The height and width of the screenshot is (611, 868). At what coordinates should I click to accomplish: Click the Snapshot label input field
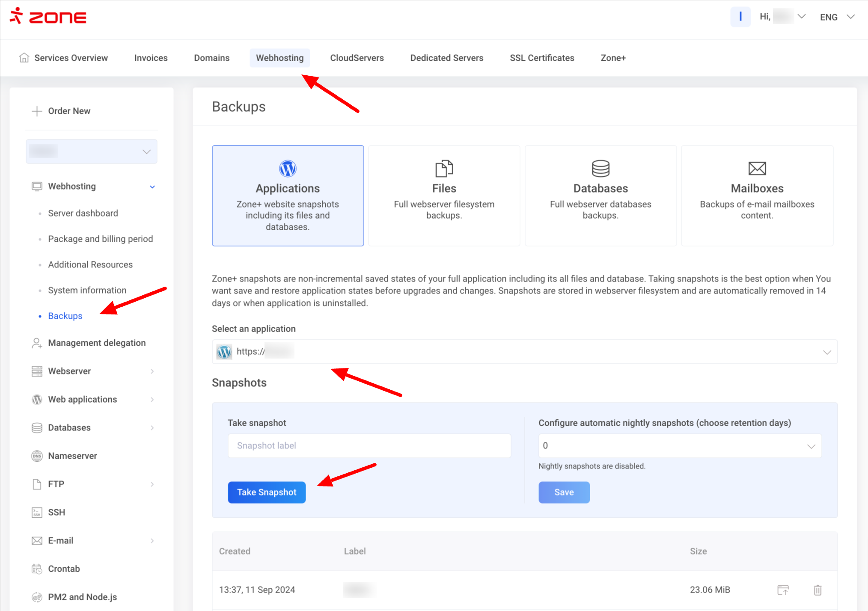pyautogui.click(x=369, y=446)
